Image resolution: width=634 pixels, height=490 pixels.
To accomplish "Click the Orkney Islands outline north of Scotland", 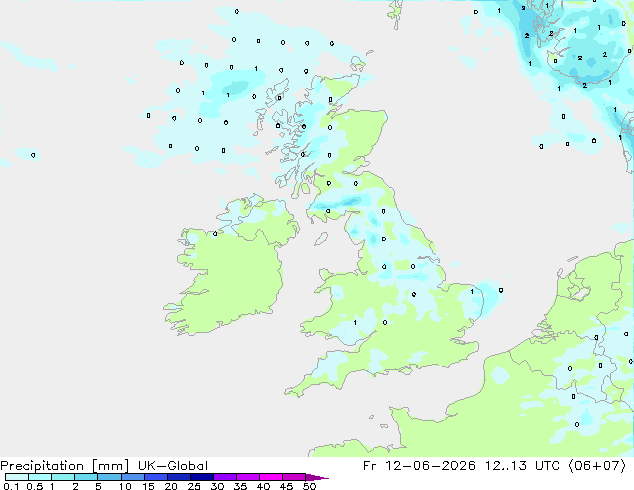I will 359,63.
